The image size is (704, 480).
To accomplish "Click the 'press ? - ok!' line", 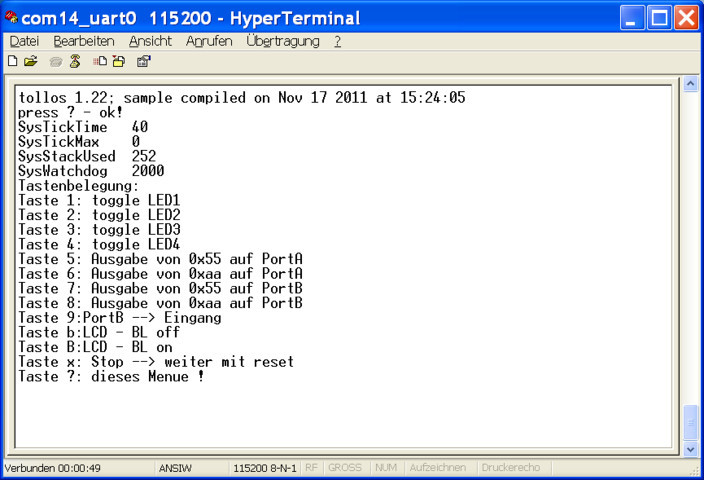I will (70, 112).
